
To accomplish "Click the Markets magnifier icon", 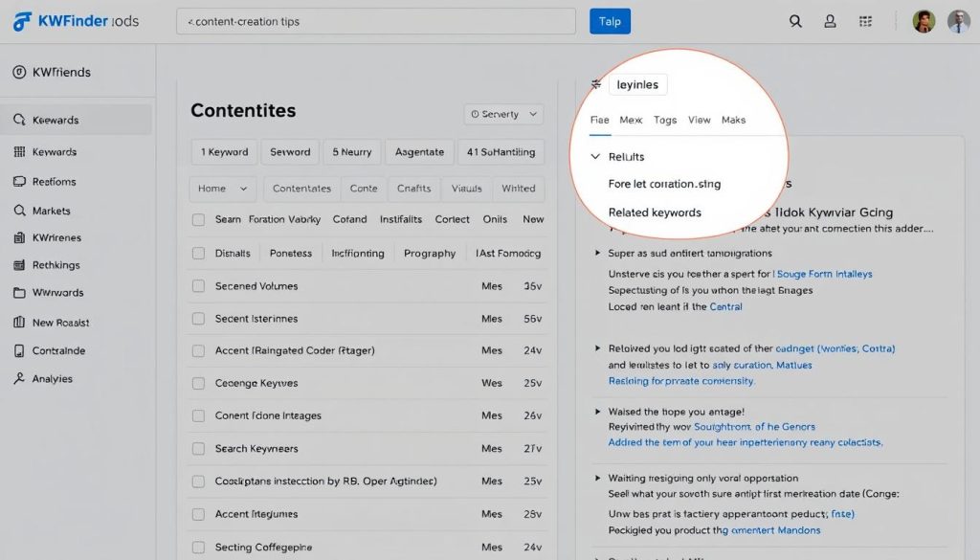I will click(21, 210).
